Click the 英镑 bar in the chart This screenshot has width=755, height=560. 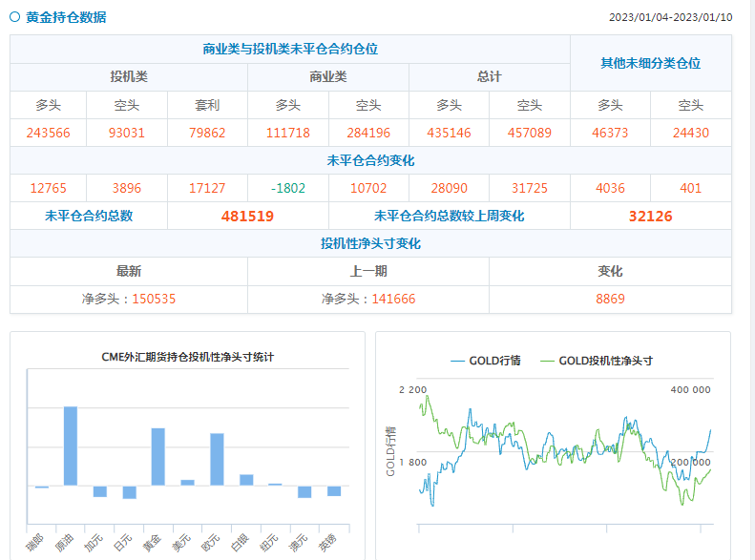tap(334, 491)
